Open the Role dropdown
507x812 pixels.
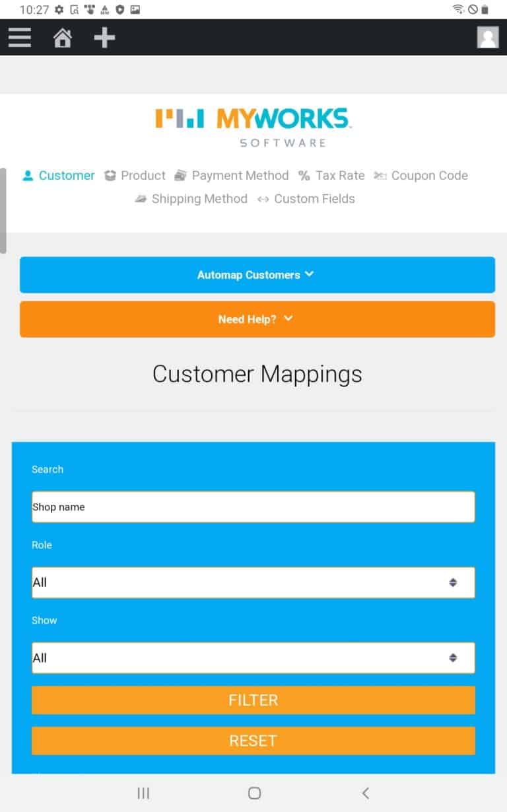pos(253,583)
